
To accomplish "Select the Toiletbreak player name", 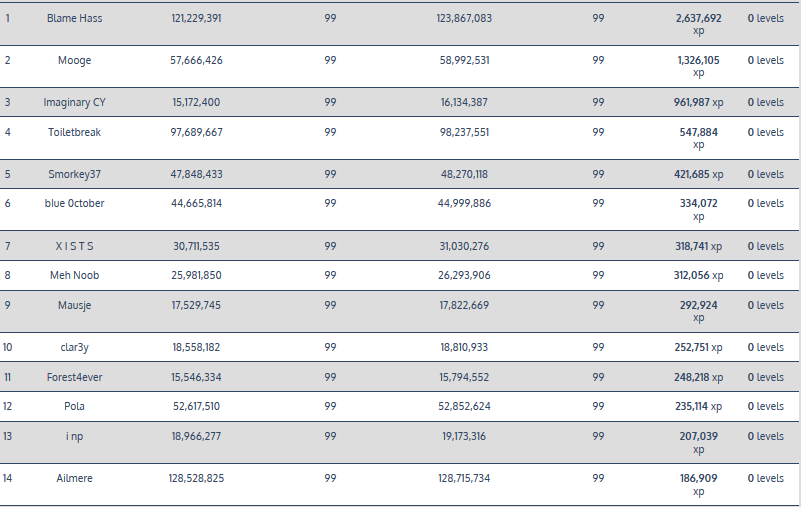I will coord(74,132).
